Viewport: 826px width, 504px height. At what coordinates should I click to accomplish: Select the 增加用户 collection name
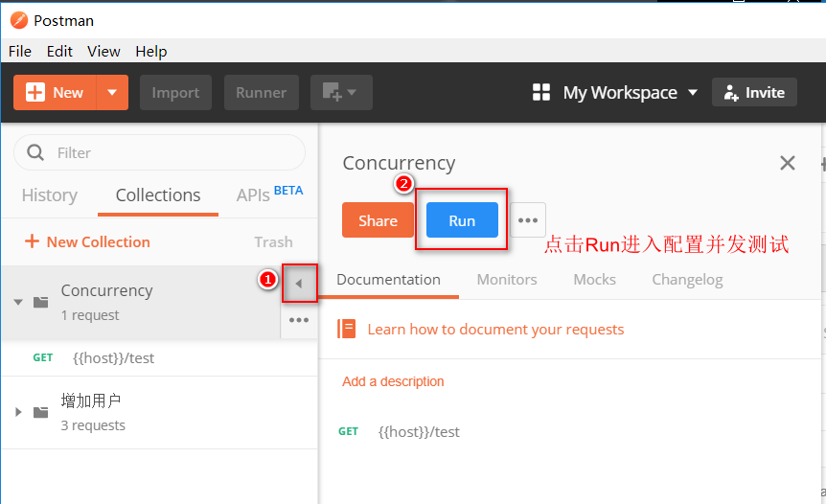tap(91, 401)
